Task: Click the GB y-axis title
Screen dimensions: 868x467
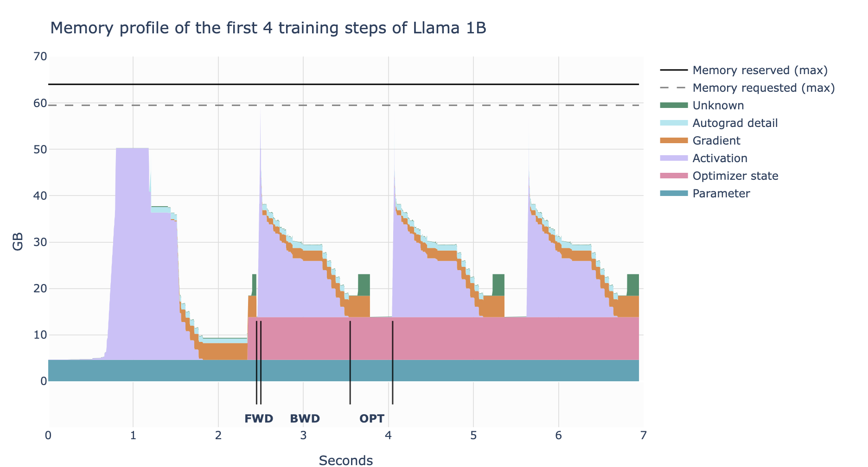Action: click(18, 242)
